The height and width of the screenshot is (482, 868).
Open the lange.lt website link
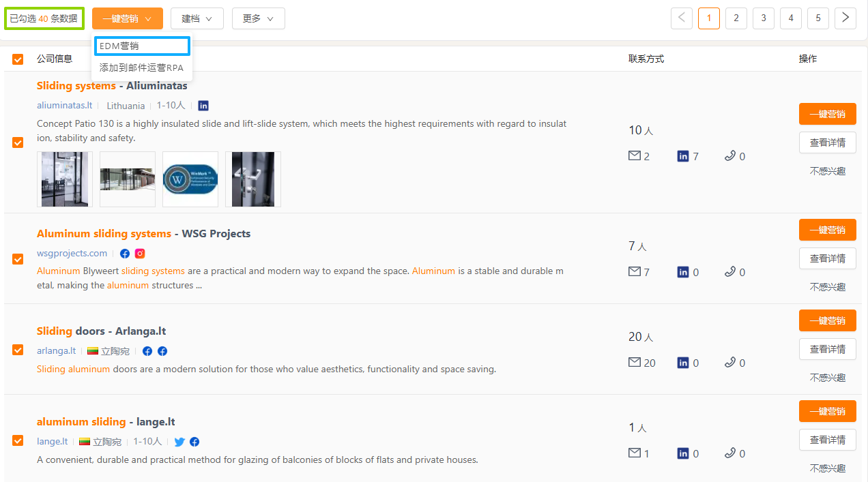point(52,442)
